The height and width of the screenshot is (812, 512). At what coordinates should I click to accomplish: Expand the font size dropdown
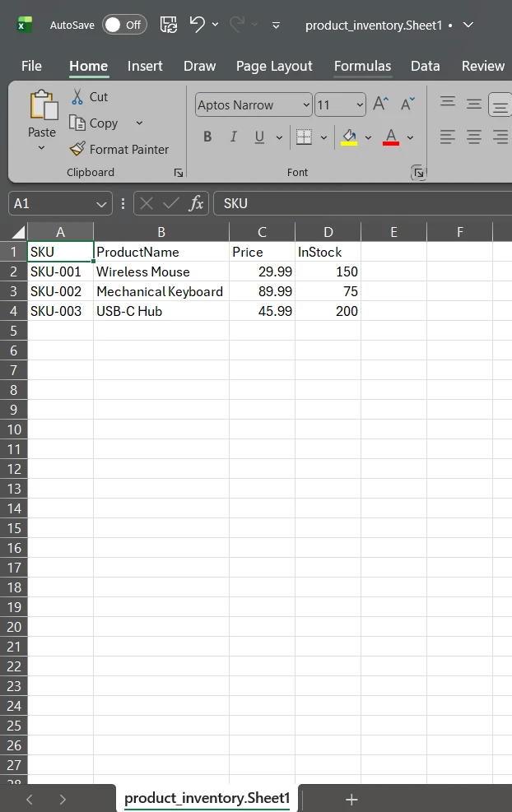pyautogui.click(x=360, y=104)
